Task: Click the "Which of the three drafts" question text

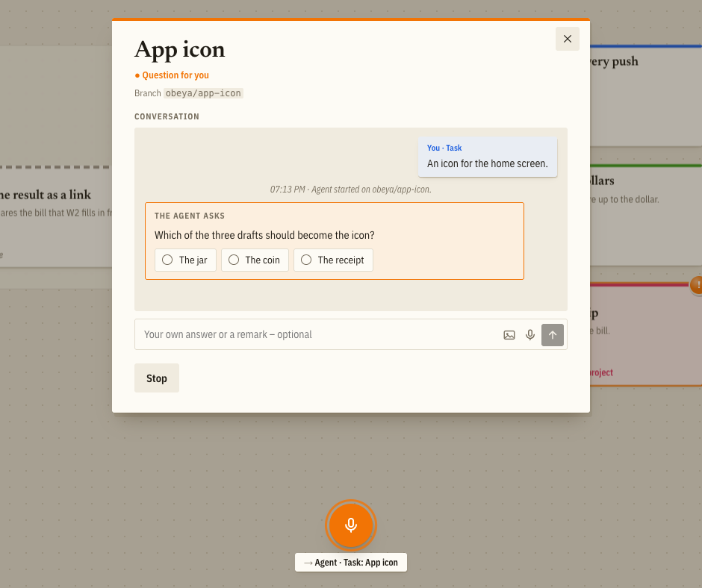Action: 264,235
